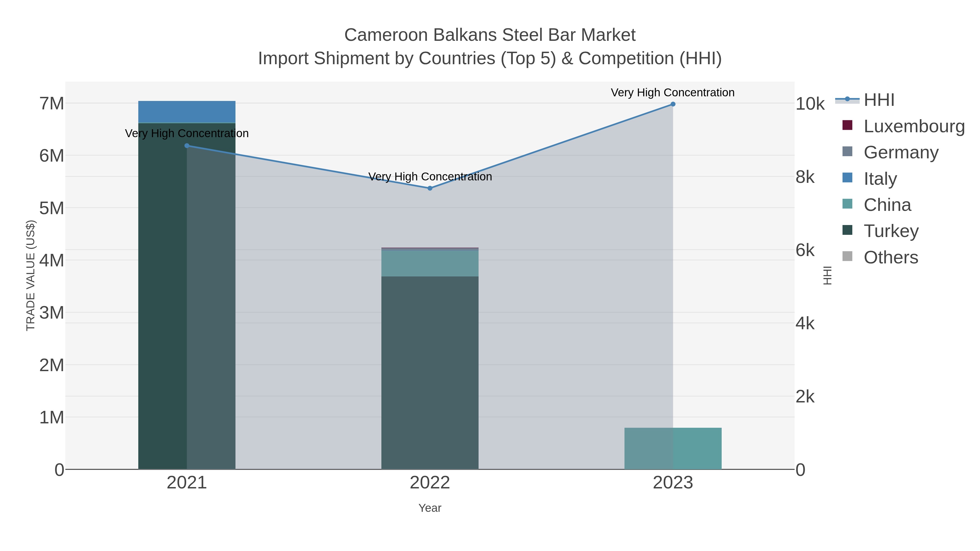Click the Germany legend color swatch
Screen dimensions: 980x551
[847, 151]
